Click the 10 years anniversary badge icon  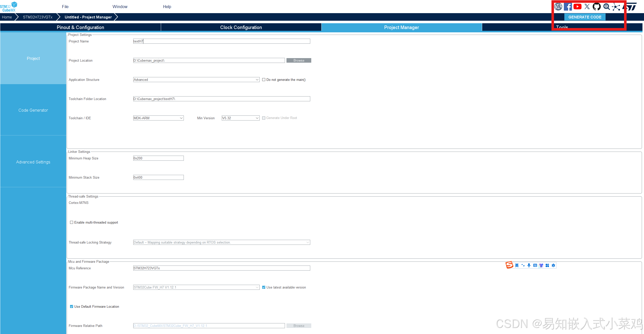pyautogui.click(x=558, y=7)
